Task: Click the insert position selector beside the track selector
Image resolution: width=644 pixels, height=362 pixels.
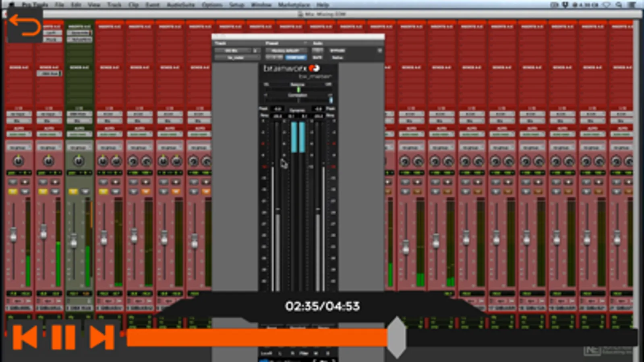Action: tap(256, 51)
